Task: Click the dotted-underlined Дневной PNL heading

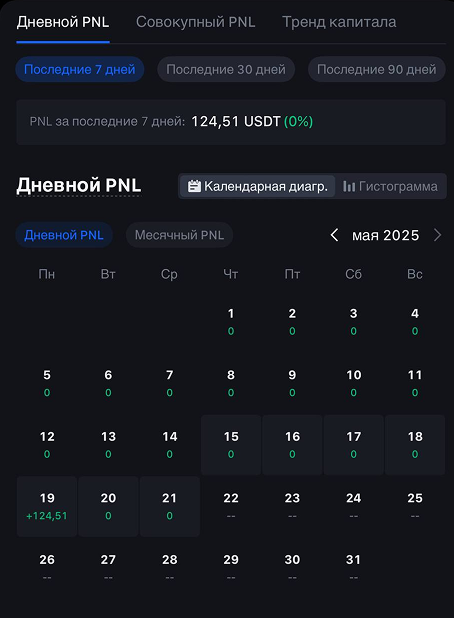Action: 78,185
